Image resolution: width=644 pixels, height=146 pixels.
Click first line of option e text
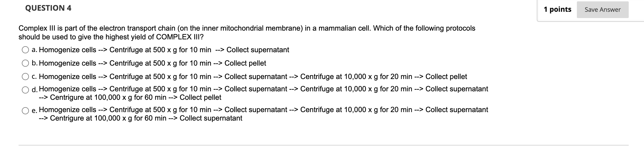tap(264, 110)
